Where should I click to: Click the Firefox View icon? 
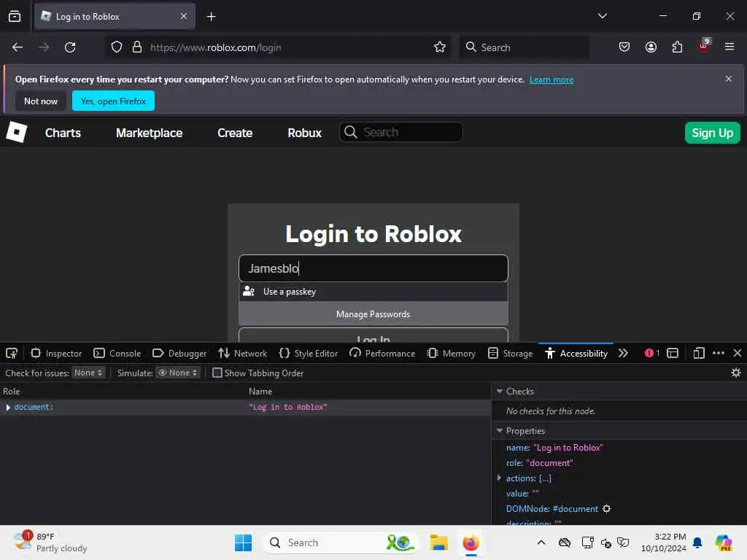coord(15,17)
